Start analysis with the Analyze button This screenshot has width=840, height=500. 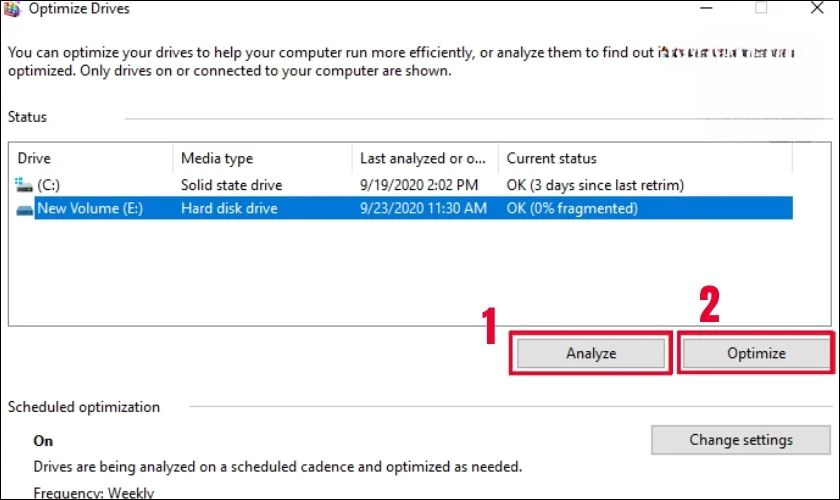click(x=591, y=354)
